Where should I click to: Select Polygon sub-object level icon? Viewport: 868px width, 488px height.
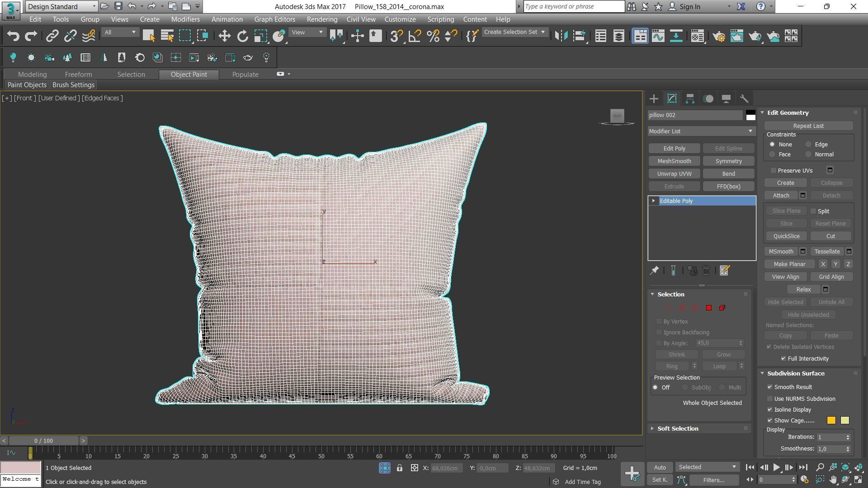pos(708,308)
